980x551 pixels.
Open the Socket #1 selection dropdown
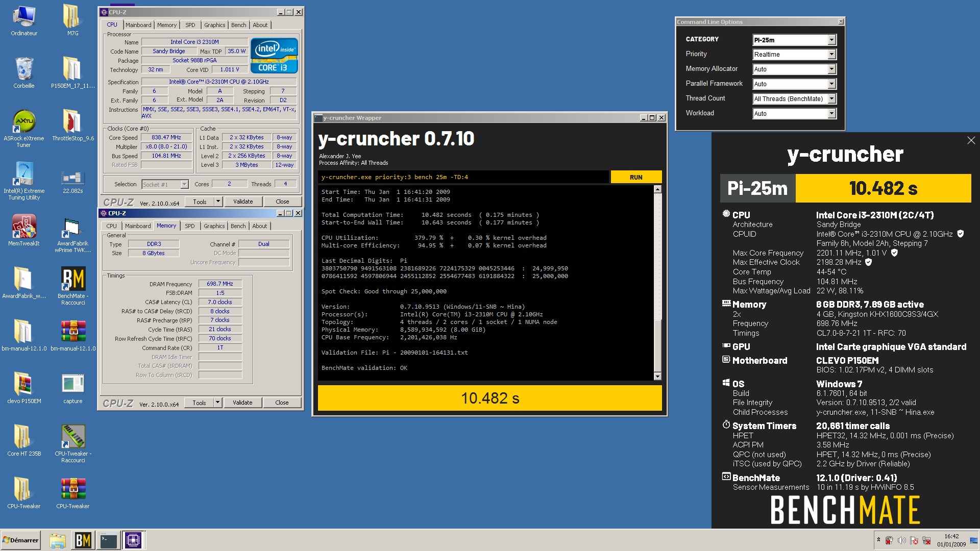(165, 184)
